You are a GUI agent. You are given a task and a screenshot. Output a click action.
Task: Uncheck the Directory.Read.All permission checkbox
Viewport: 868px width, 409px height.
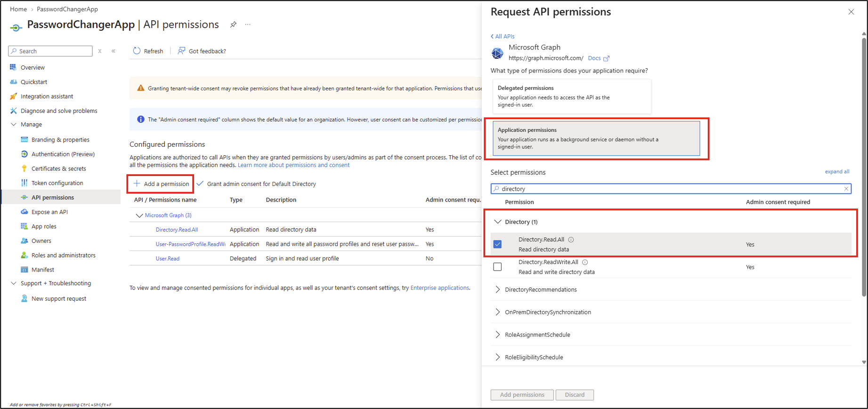[497, 244]
